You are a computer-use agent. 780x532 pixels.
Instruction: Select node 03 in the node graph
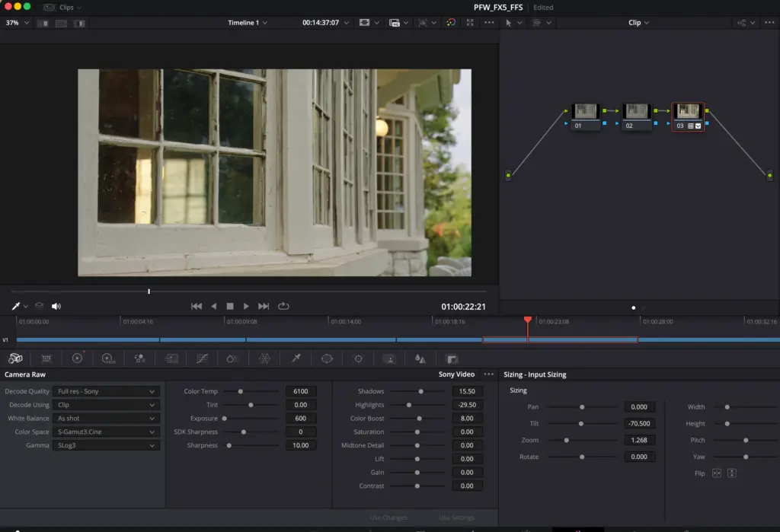688,117
